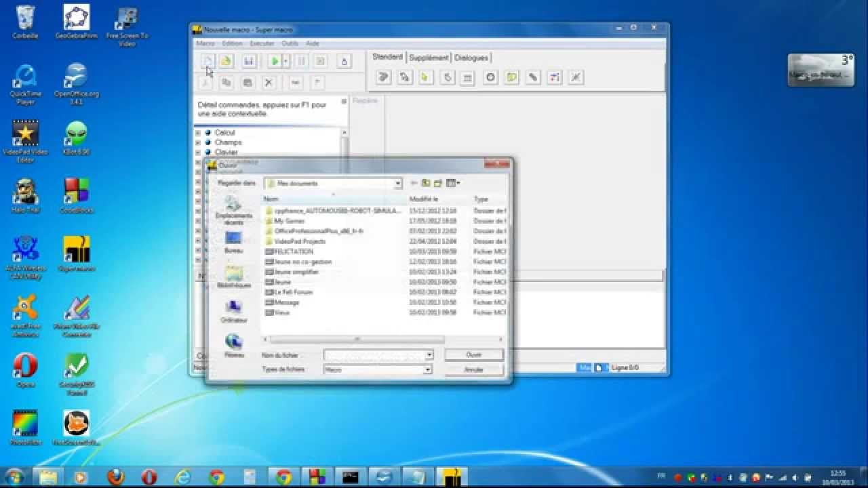Open the Outils menu
Image resolution: width=868 pixels, height=488 pixels.
(x=290, y=43)
